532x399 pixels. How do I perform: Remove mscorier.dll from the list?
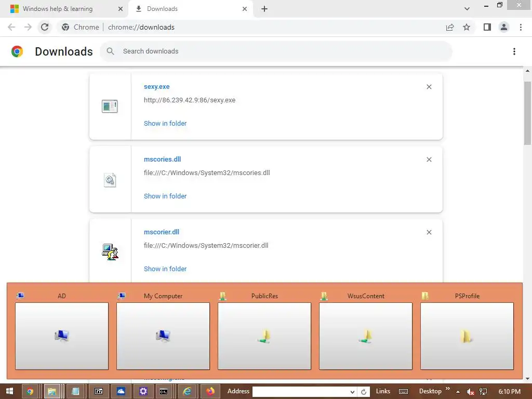coord(429,232)
